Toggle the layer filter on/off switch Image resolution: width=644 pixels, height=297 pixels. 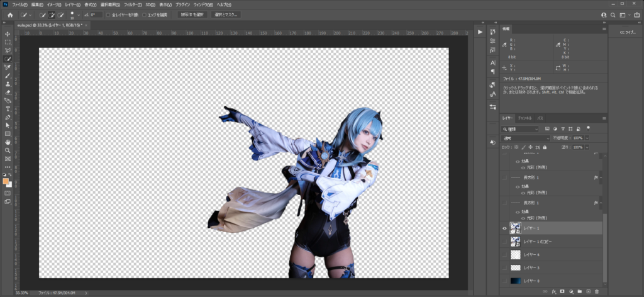pyautogui.click(x=588, y=128)
